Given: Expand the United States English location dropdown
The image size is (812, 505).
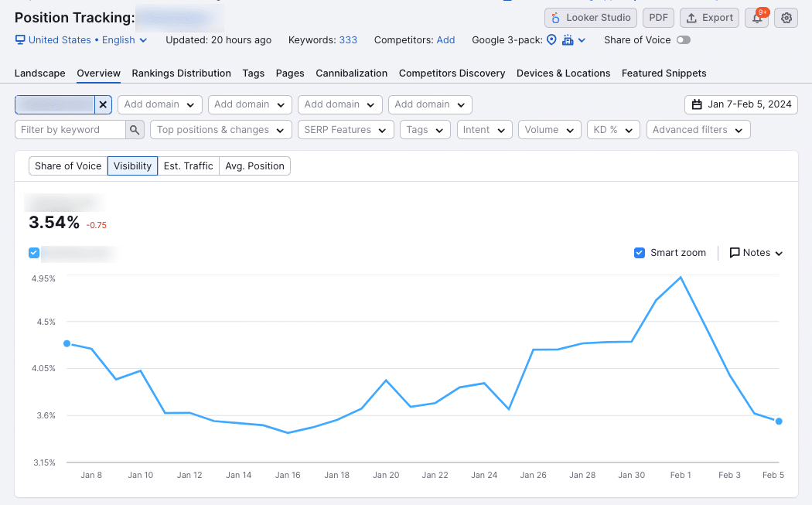Looking at the screenshot, I should pyautogui.click(x=87, y=40).
